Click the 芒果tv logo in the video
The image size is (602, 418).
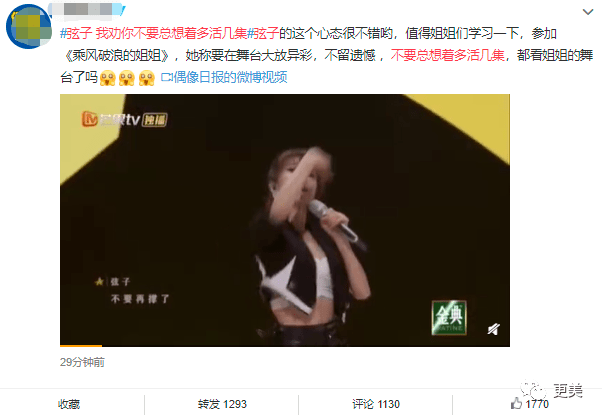pyautogui.click(x=124, y=119)
